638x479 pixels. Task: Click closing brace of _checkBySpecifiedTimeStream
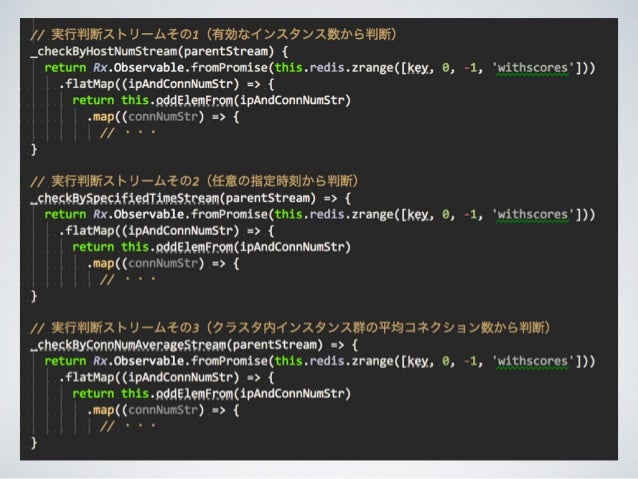(x=34, y=296)
